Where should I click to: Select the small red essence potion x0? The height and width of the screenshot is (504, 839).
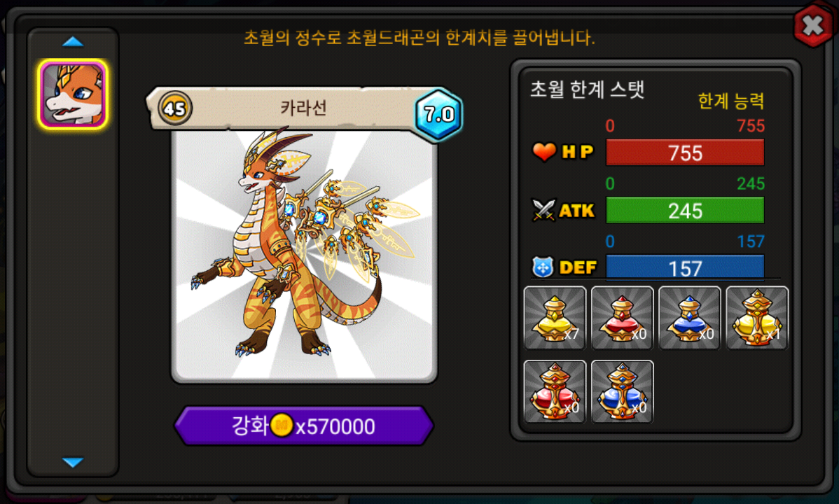point(623,318)
